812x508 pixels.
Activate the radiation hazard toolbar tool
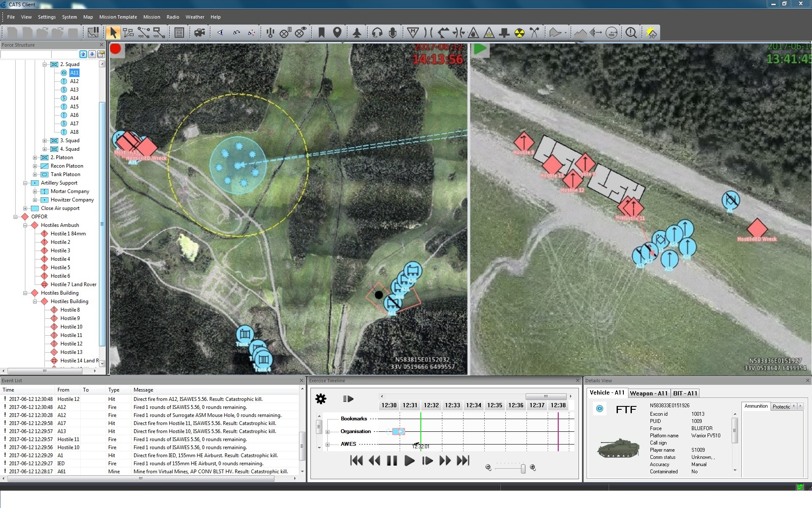pyautogui.click(x=519, y=32)
